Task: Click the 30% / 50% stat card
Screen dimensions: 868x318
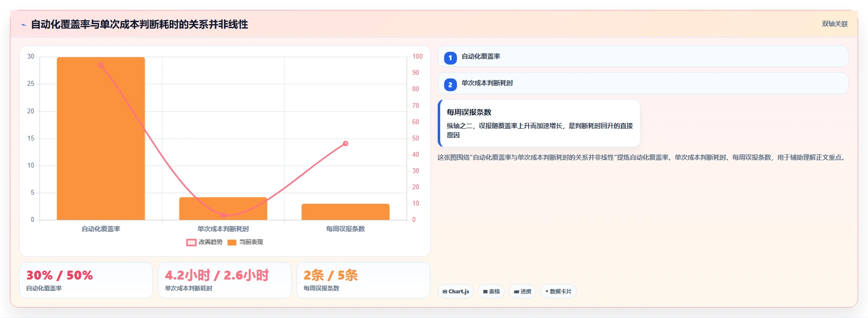Action: click(x=86, y=280)
